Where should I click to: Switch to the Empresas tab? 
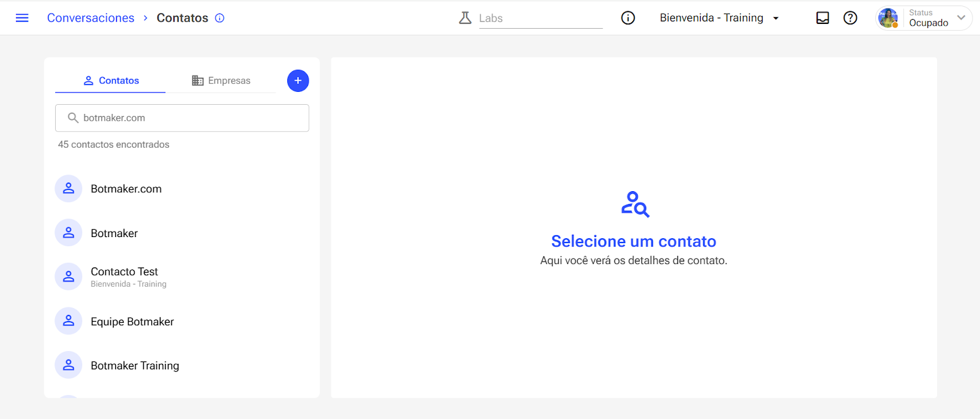coord(221,81)
